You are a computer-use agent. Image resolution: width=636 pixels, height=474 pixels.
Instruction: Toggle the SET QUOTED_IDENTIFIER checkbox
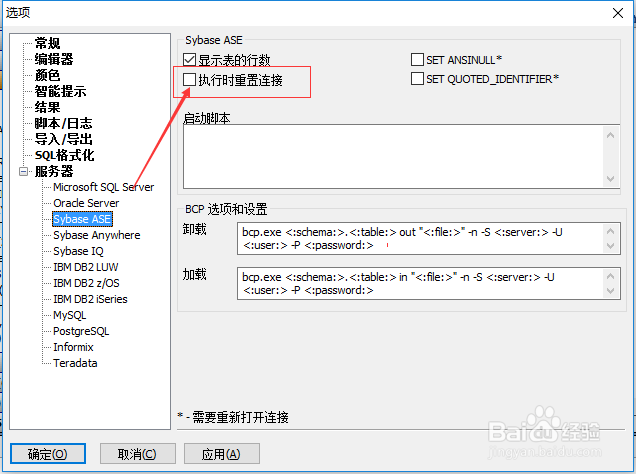coord(417,79)
